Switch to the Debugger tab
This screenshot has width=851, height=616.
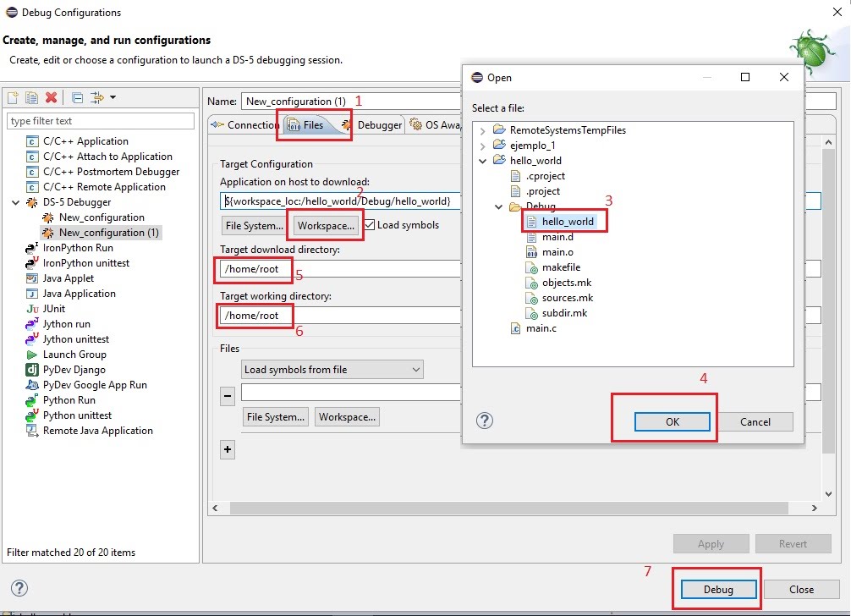click(372, 125)
